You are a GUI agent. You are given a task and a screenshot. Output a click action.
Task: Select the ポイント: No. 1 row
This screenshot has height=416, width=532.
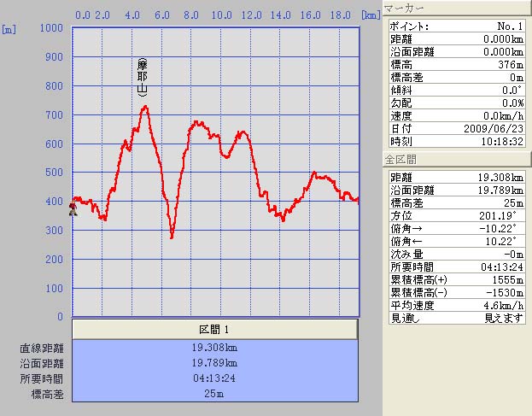pos(457,26)
